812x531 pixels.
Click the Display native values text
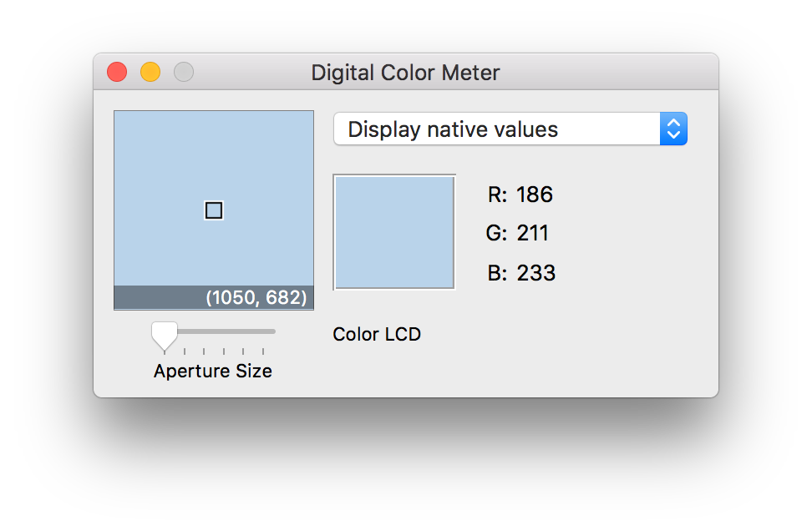[x=453, y=129]
